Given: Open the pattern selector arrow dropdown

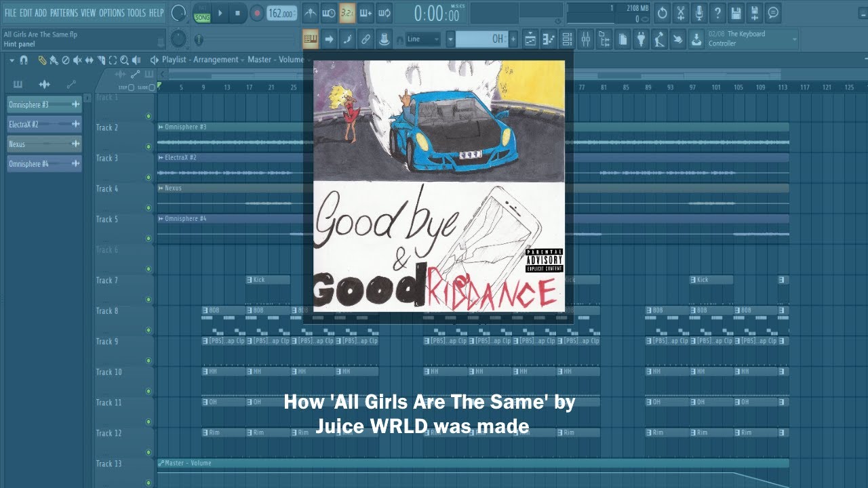Looking at the screenshot, I should 450,39.
